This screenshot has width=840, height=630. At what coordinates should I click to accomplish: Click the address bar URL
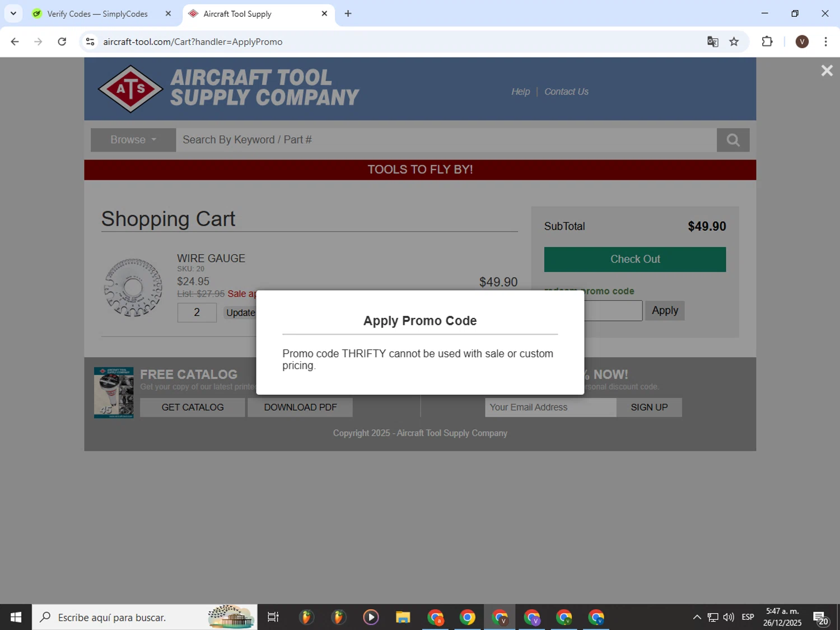pos(193,42)
